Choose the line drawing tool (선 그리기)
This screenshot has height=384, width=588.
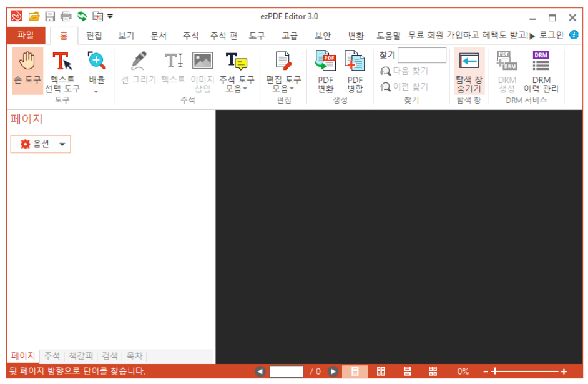pos(139,67)
